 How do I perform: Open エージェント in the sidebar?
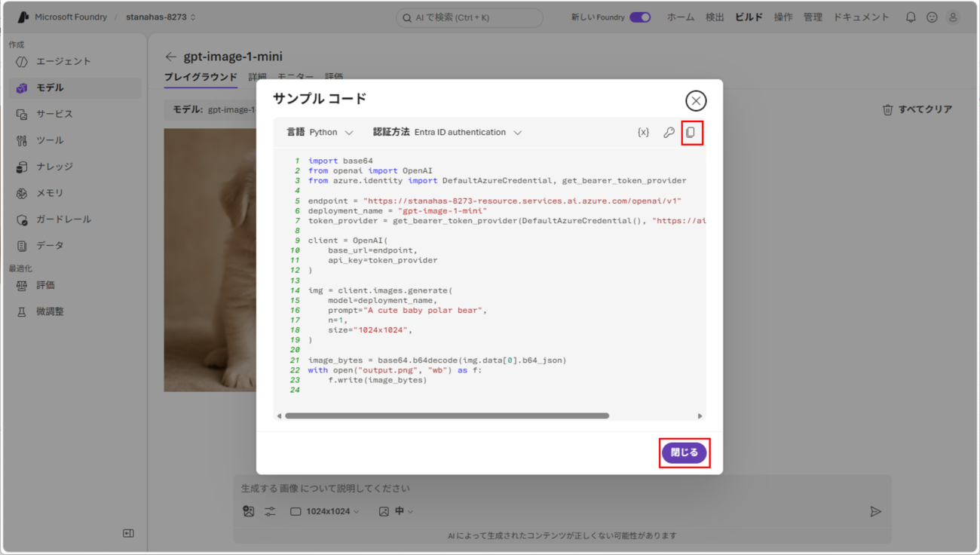click(75, 61)
